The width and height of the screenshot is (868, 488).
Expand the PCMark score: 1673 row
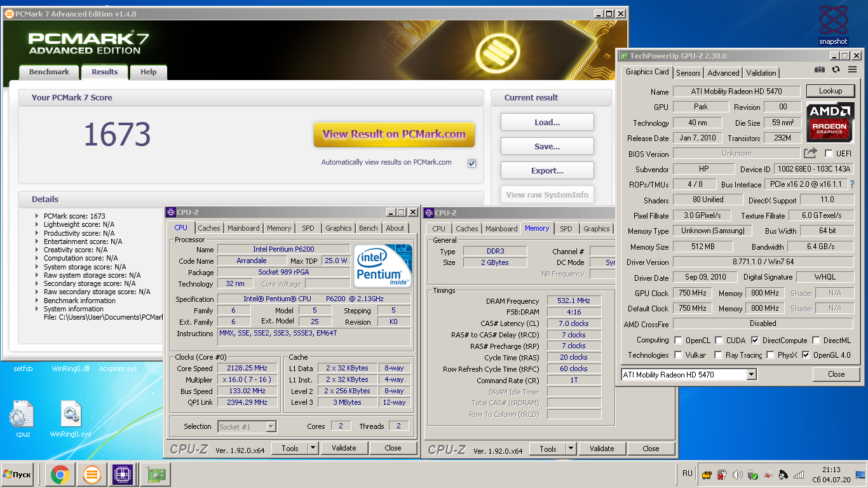37,216
